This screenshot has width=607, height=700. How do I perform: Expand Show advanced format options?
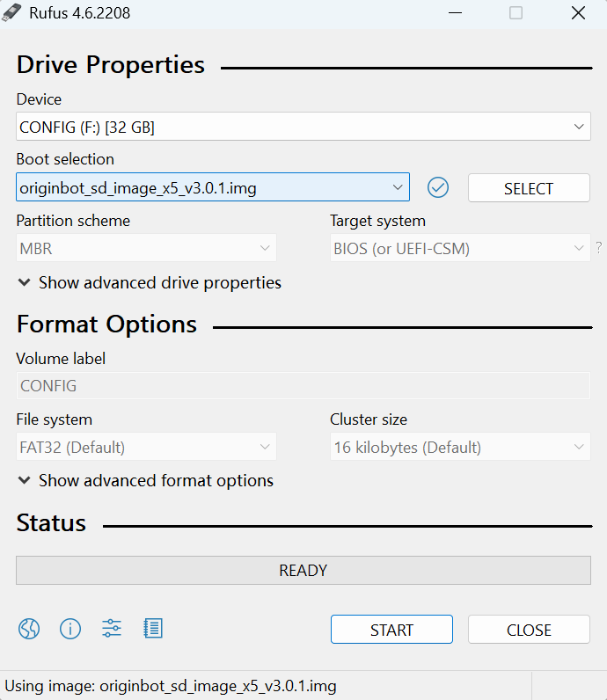(146, 480)
